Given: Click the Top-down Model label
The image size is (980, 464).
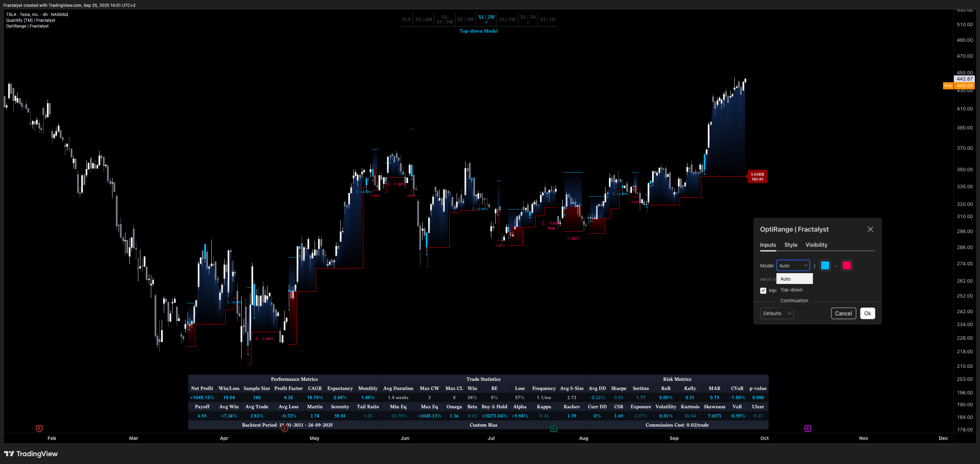Looking at the screenshot, I should pyautogui.click(x=478, y=31).
